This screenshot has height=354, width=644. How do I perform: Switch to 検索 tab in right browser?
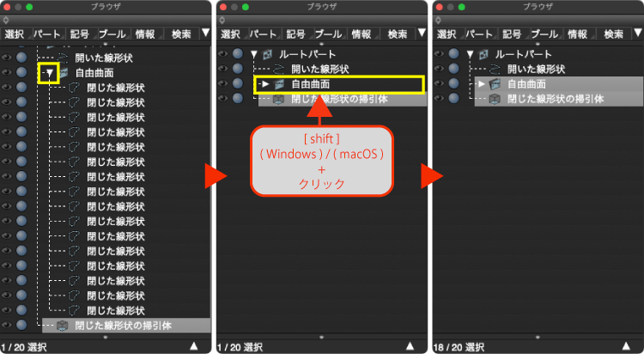click(613, 34)
